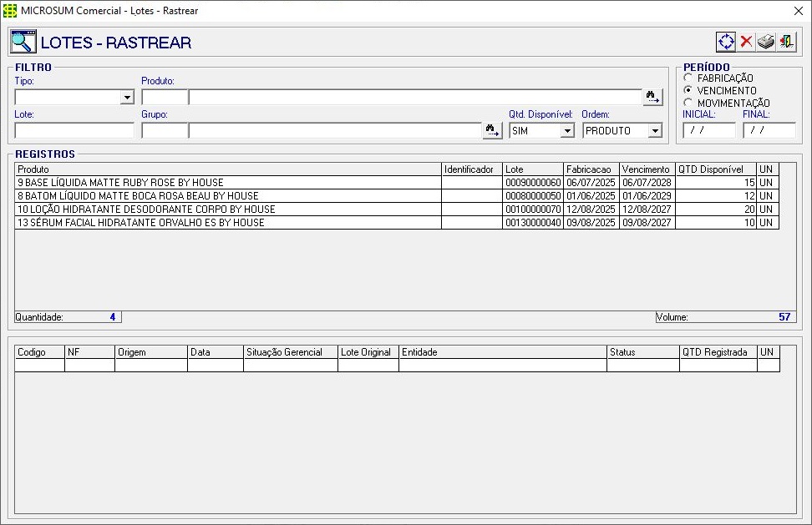812x525 pixels.
Task: Select row 8 BATOM LÍQUIDO MATTE BOCA ROSA
Action: tap(397, 196)
